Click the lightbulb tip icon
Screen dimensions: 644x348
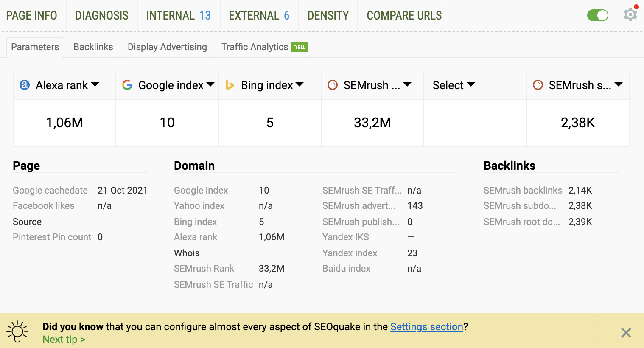17,331
